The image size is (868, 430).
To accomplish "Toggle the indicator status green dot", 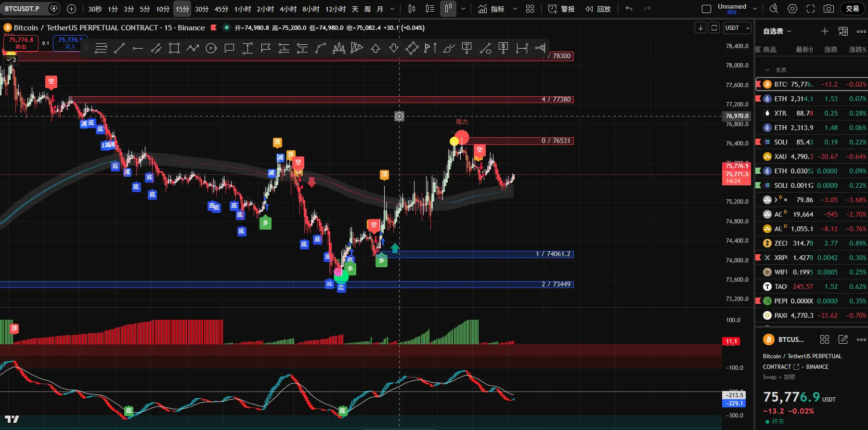I will [x=226, y=27].
